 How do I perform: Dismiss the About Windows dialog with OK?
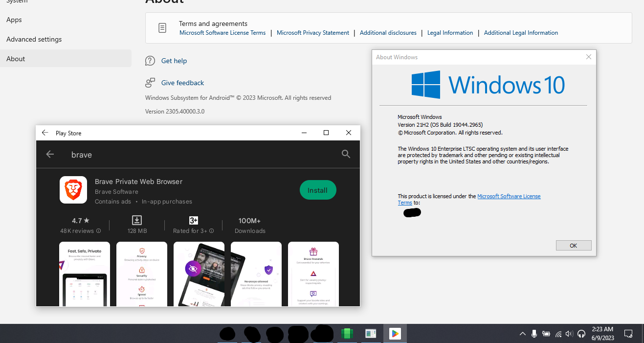click(573, 245)
